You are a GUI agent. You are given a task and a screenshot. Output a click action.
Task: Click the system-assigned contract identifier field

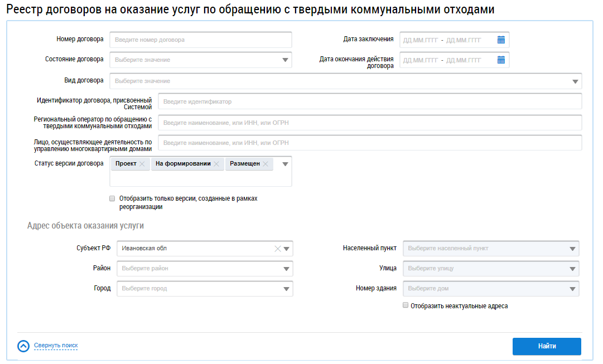click(x=369, y=101)
